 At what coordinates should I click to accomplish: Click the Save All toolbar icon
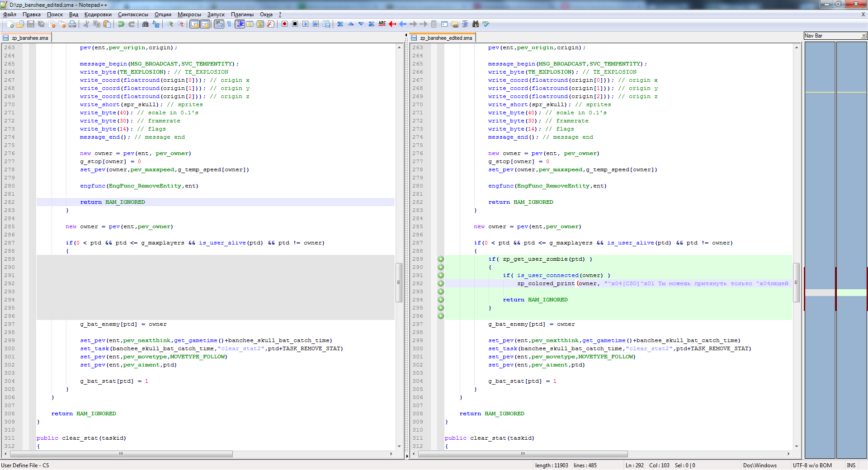(x=41, y=24)
